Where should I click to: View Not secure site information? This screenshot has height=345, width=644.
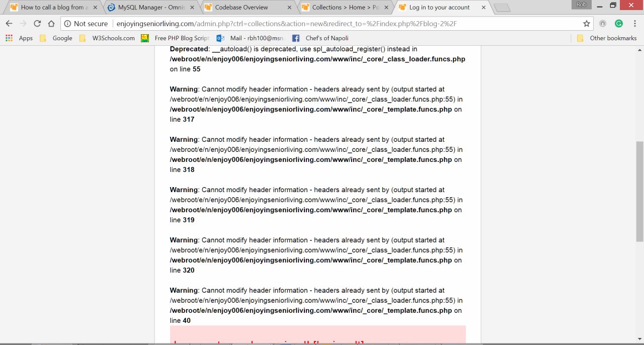click(x=86, y=24)
